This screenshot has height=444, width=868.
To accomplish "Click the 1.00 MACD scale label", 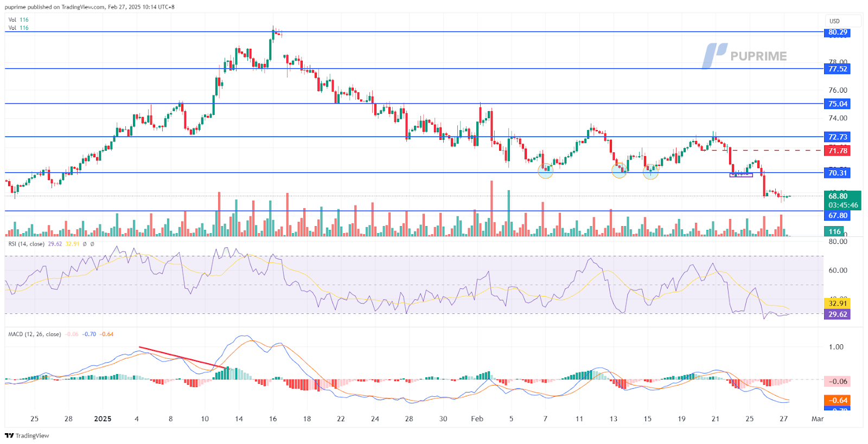I will pos(836,346).
